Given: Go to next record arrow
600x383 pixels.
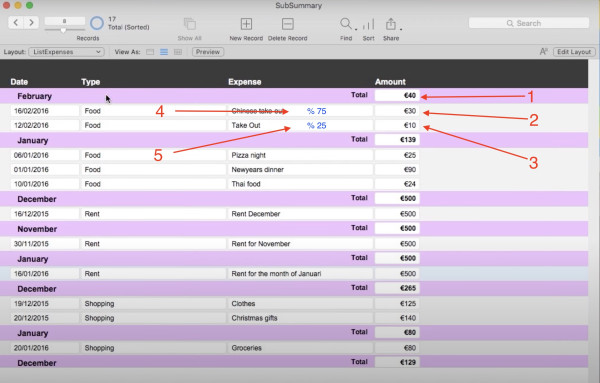Looking at the screenshot, I should pyautogui.click(x=31, y=23).
